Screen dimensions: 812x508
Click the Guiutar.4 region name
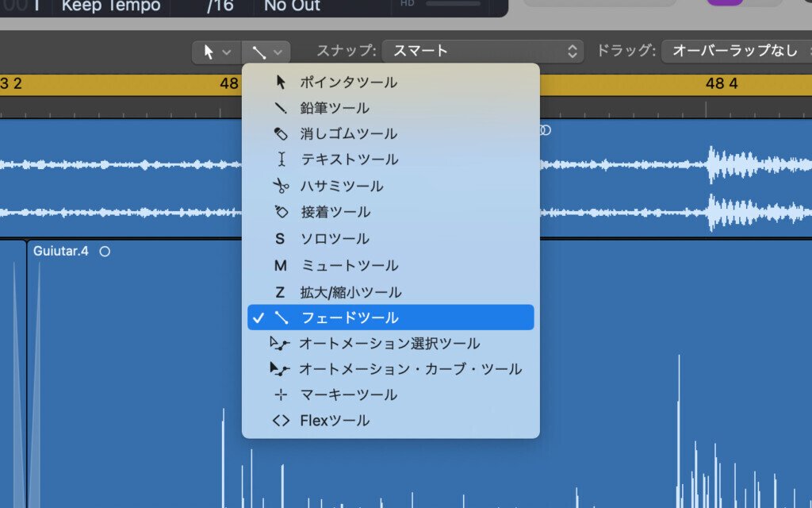(x=60, y=251)
